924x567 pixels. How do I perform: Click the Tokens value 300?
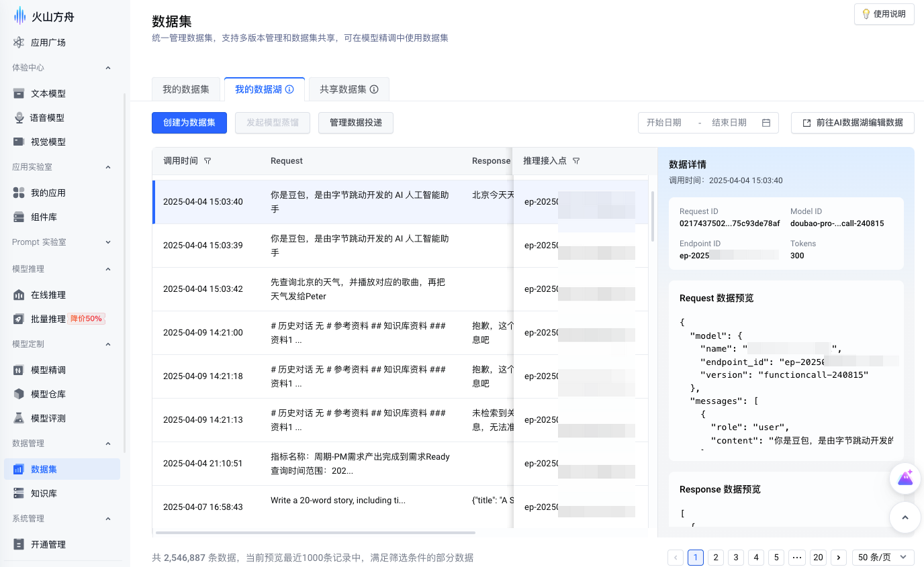click(796, 256)
